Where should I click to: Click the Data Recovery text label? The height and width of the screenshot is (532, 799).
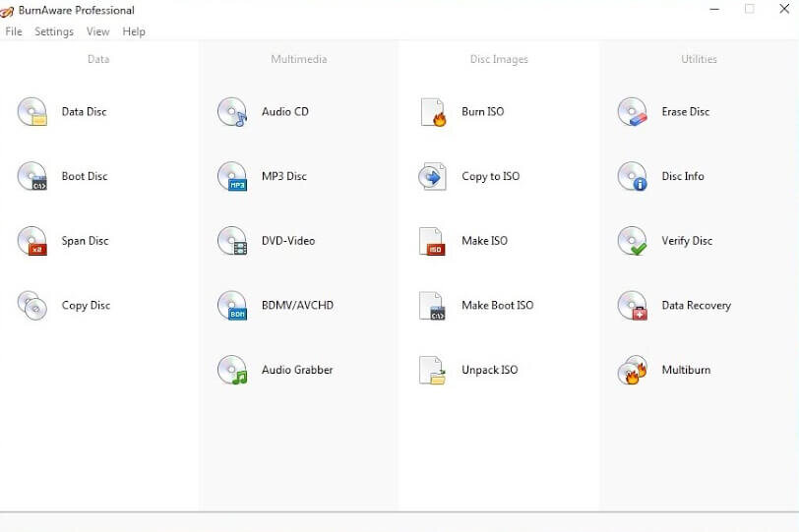696,306
